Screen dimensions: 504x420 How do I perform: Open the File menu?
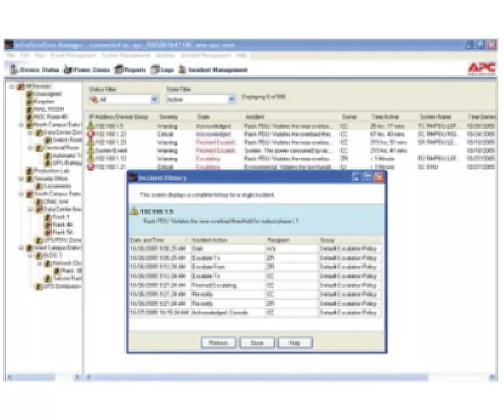11,55
